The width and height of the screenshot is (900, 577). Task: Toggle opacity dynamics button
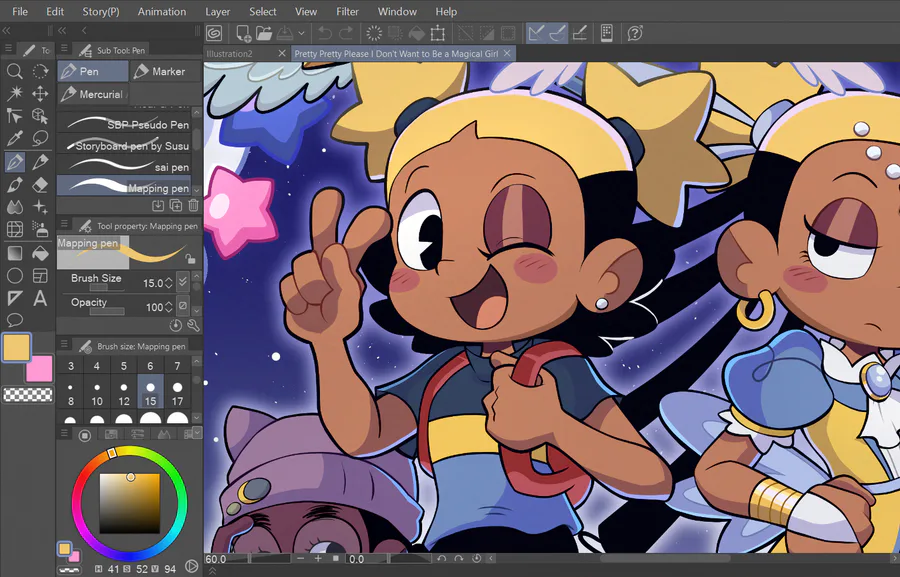click(183, 305)
